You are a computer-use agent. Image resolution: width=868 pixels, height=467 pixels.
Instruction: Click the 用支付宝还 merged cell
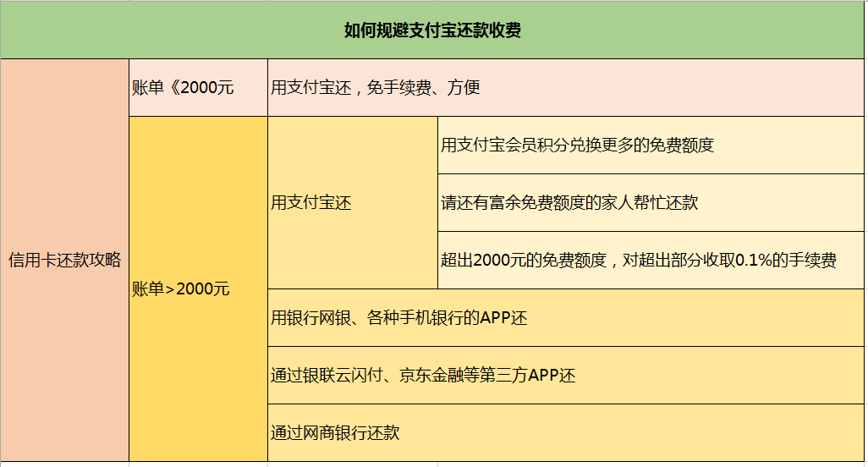(353, 202)
